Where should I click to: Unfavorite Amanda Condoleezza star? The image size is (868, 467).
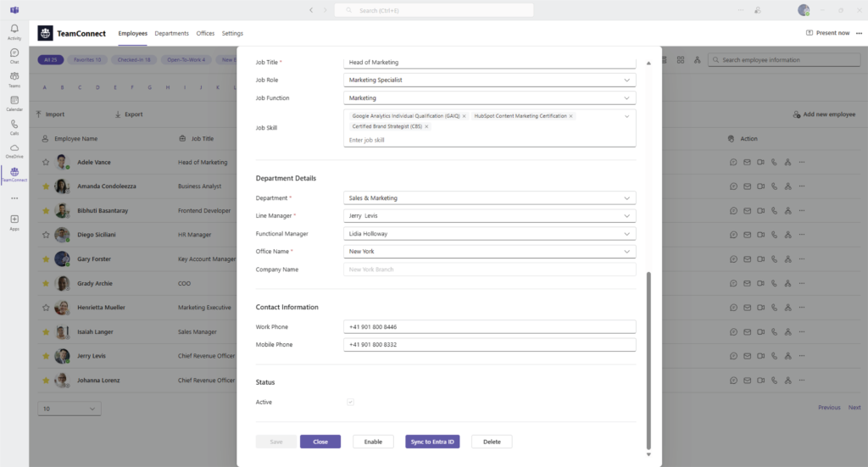(x=46, y=186)
